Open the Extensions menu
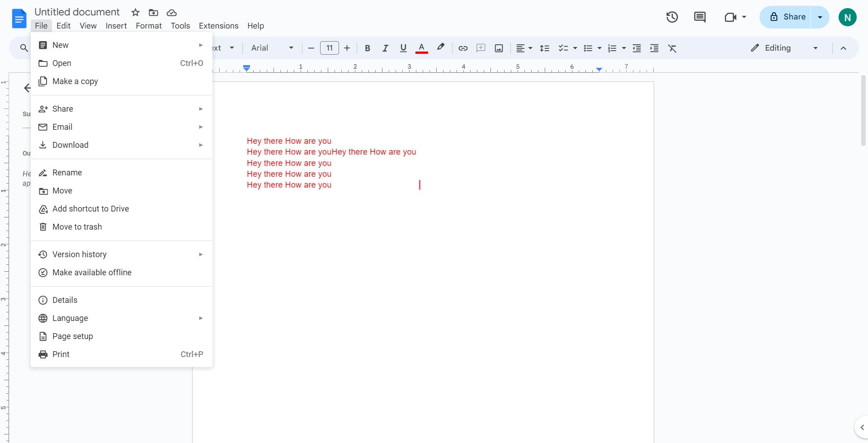Image resolution: width=868 pixels, height=443 pixels. [218, 26]
